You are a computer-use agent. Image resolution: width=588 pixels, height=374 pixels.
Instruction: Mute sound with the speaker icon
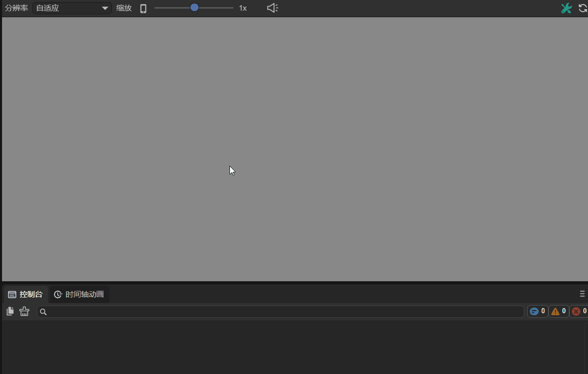tap(272, 8)
